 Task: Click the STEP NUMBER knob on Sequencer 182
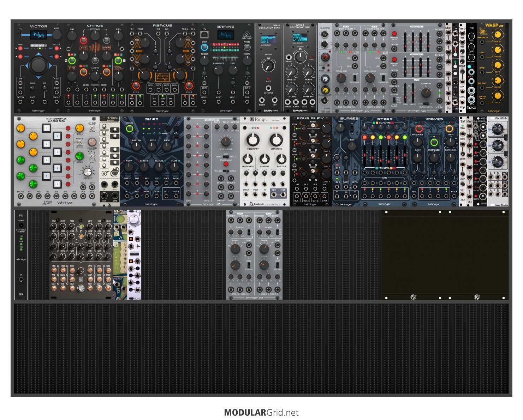[x=226, y=142]
